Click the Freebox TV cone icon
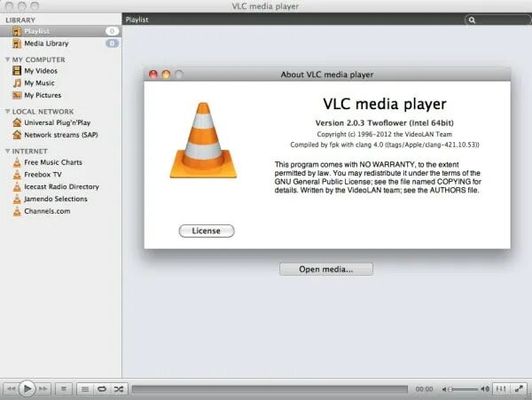532x400 pixels. pos(17,175)
